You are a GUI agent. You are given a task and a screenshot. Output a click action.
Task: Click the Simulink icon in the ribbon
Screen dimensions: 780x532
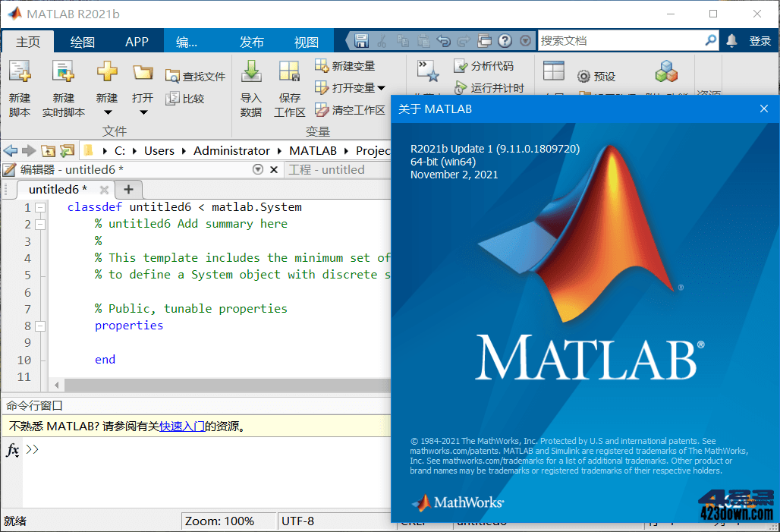click(665, 71)
